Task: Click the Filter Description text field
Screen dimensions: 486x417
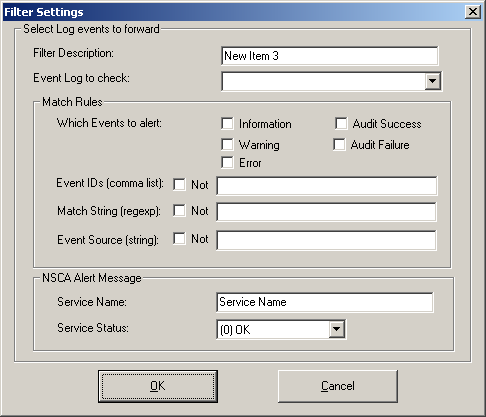Action: click(330, 56)
